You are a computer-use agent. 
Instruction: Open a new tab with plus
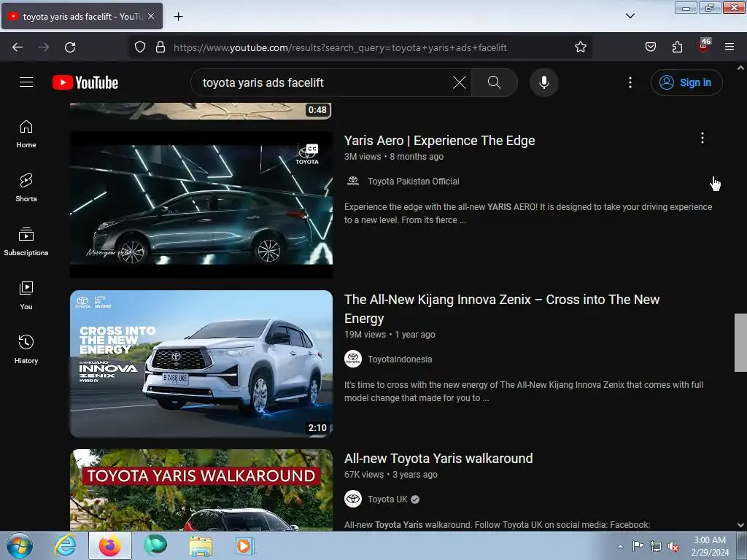(x=178, y=17)
